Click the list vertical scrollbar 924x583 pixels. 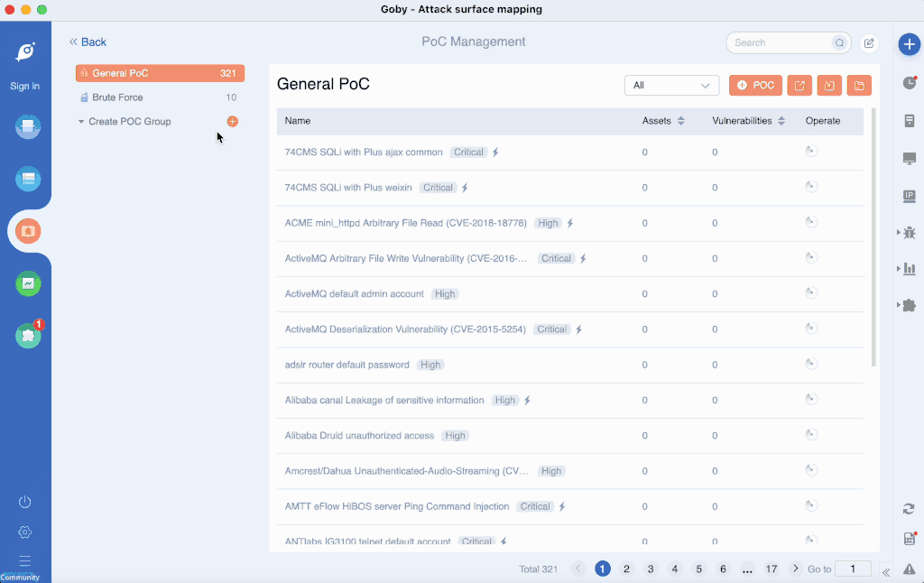(x=873, y=237)
